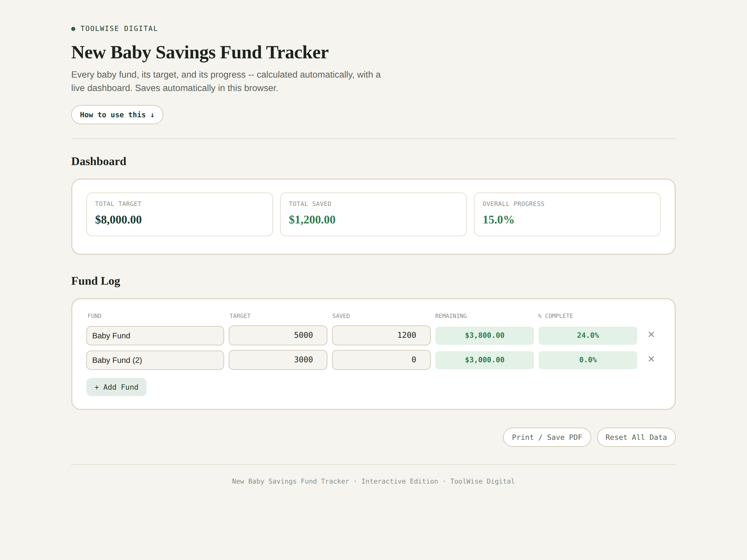Select the 3000 target input
The width and height of the screenshot is (747, 560).
pos(278,360)
